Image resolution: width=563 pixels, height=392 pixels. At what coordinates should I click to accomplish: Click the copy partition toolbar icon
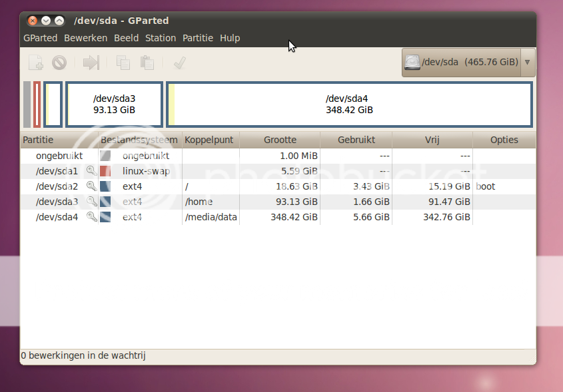point(123,63)
